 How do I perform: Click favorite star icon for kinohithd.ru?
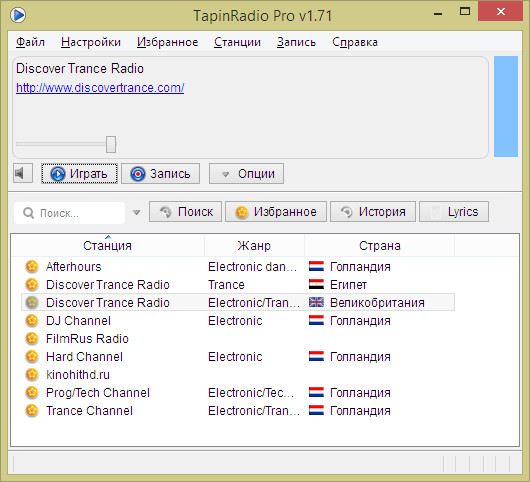(32, 375)
